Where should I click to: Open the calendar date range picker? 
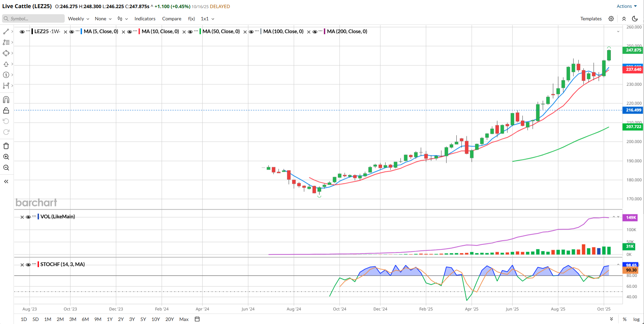coord(197,319)
